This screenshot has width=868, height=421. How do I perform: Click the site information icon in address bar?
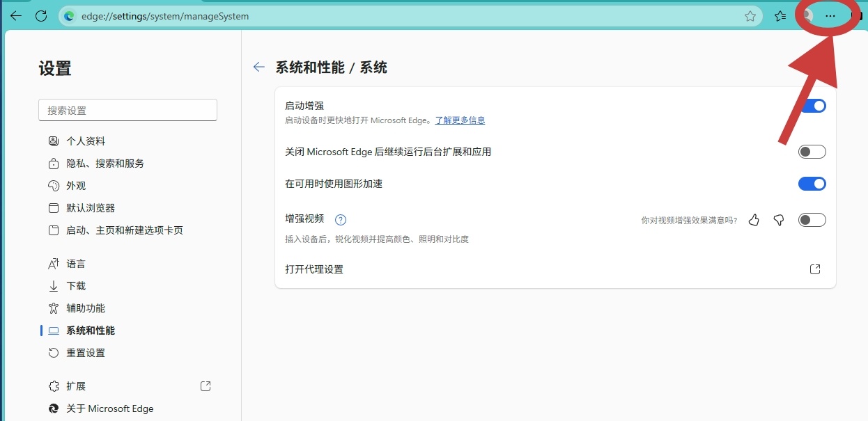(68, 16)
